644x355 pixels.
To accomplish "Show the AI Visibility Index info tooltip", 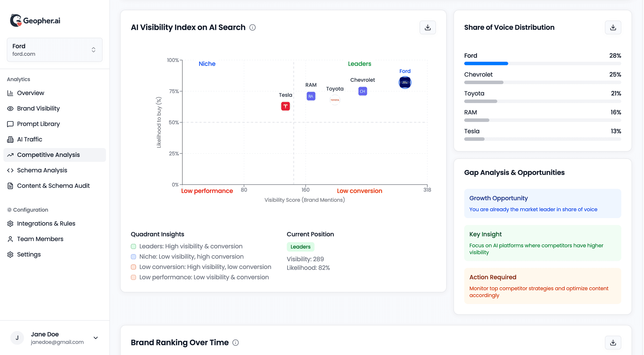I will 253,27.
